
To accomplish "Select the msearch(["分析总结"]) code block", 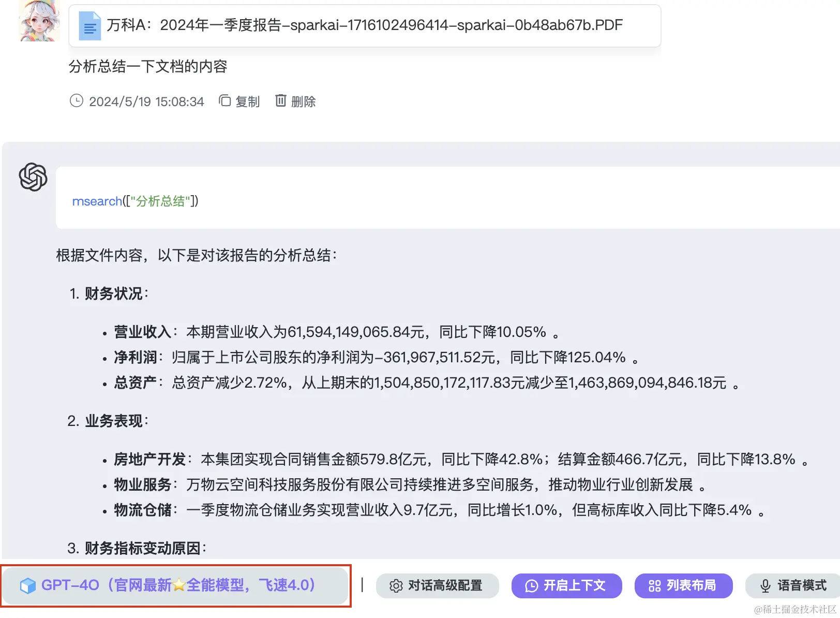I will (447, 198).
